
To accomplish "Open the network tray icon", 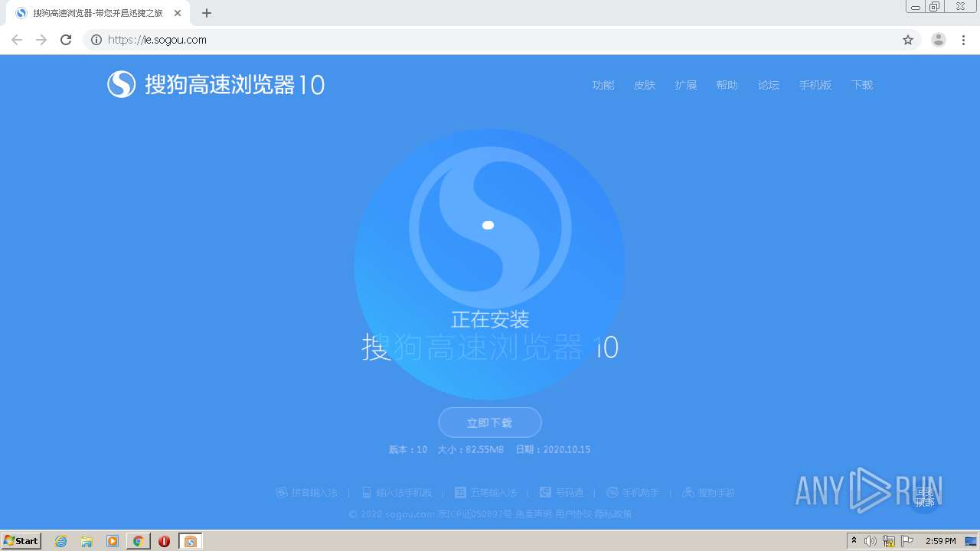I will (889, 541).
